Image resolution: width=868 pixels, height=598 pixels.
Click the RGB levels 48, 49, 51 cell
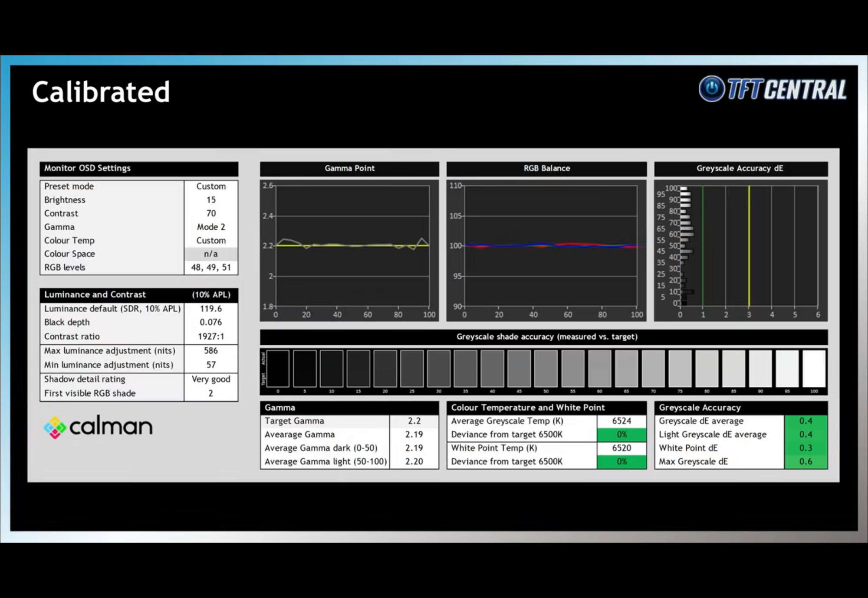(211, 268)
